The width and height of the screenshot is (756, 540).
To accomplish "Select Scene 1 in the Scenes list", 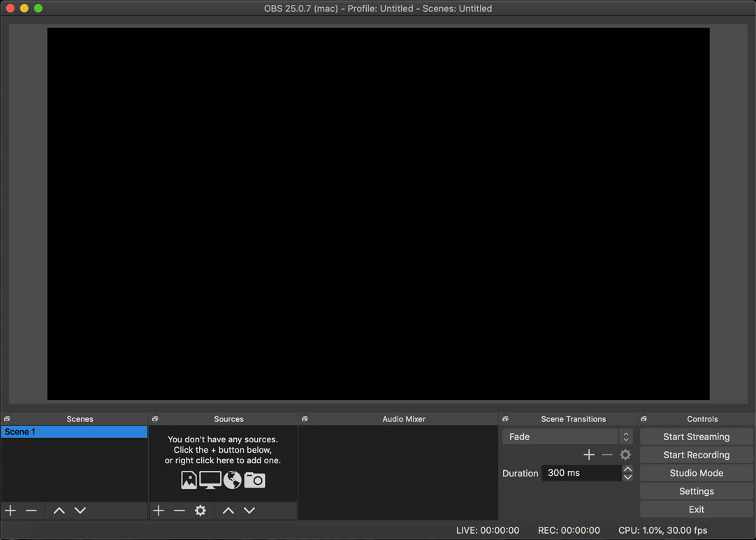I will click(74, 432).
